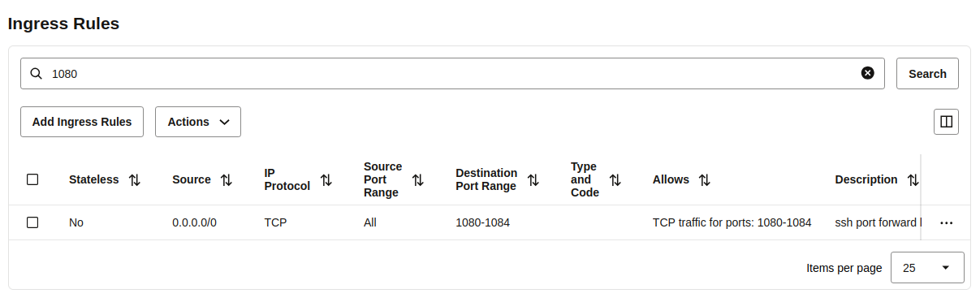This screenshot has width=980, height=302.
Task: Sort by Stateless column arrows
Action: 135,180
